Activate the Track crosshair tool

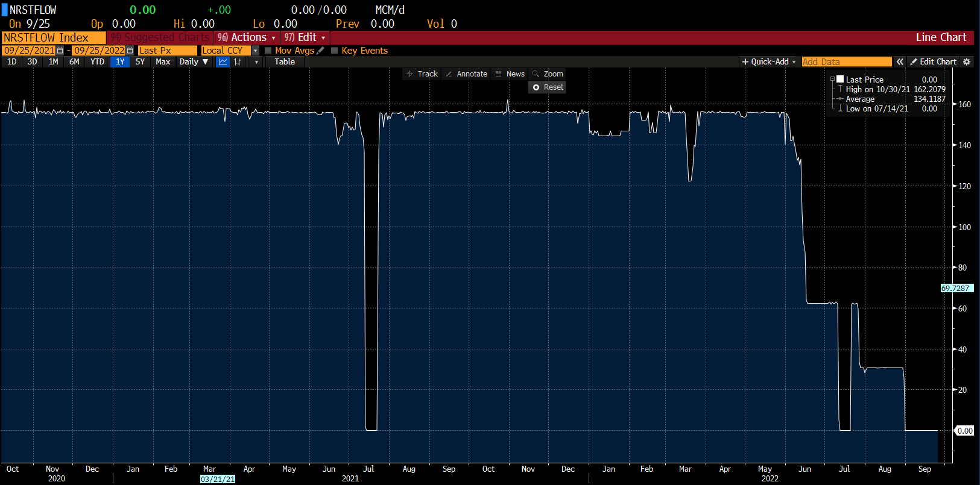pos(422,74)
